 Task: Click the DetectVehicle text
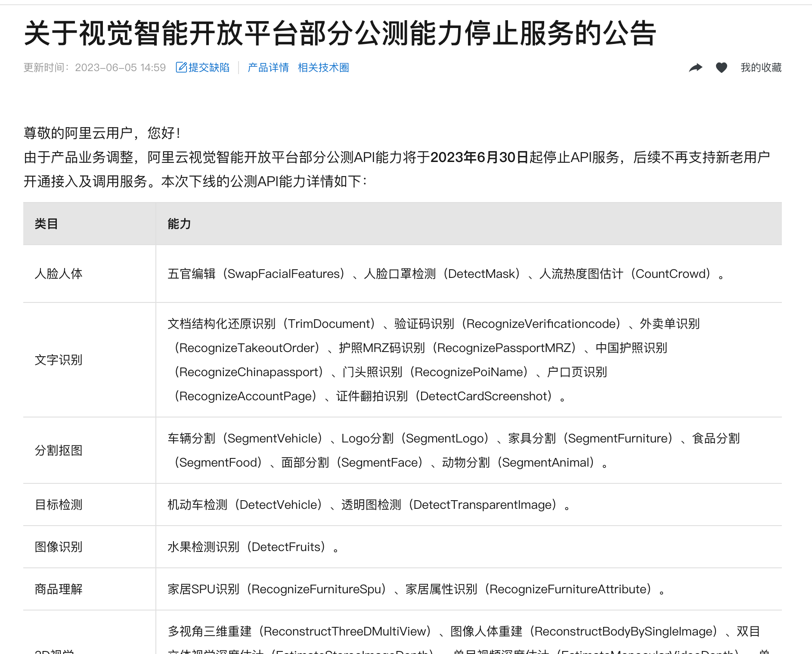click(278, 505)
